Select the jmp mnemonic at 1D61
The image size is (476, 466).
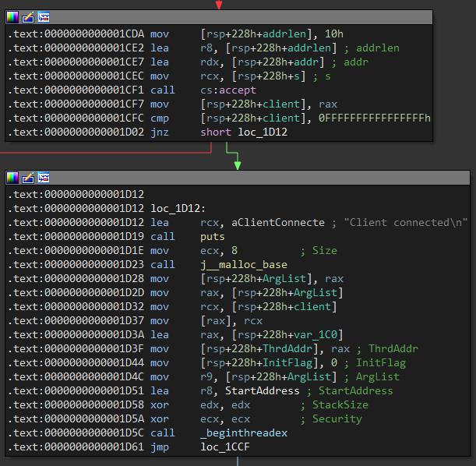[160, 447]
